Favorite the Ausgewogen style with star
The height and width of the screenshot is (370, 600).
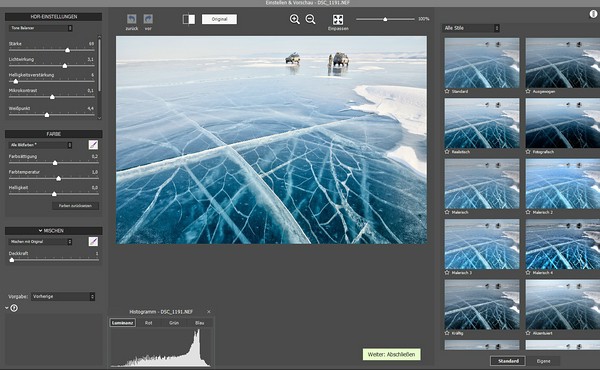(528, 91)
